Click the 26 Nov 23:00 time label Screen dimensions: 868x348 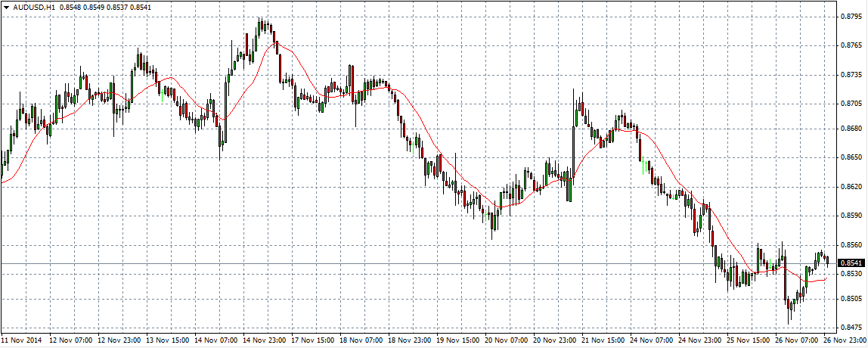[847, 340]
